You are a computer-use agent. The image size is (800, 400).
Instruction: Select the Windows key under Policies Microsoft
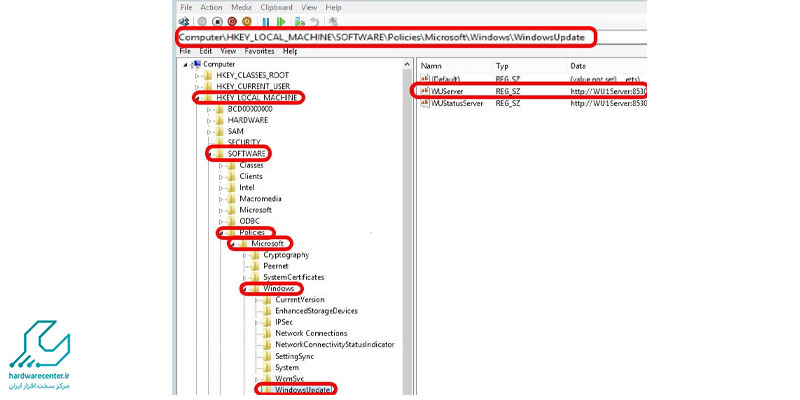tap(279, 289)
